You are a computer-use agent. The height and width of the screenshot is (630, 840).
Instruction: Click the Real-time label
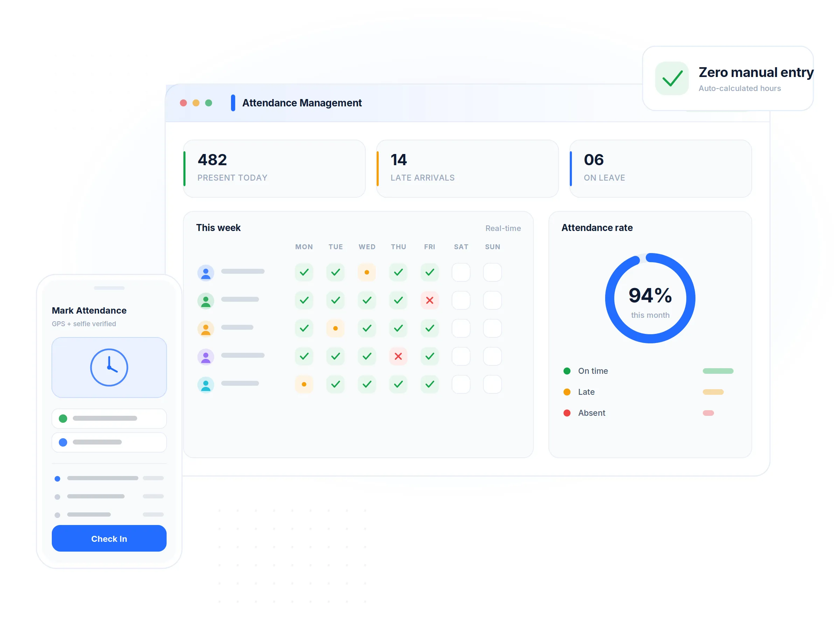(503, 228)
